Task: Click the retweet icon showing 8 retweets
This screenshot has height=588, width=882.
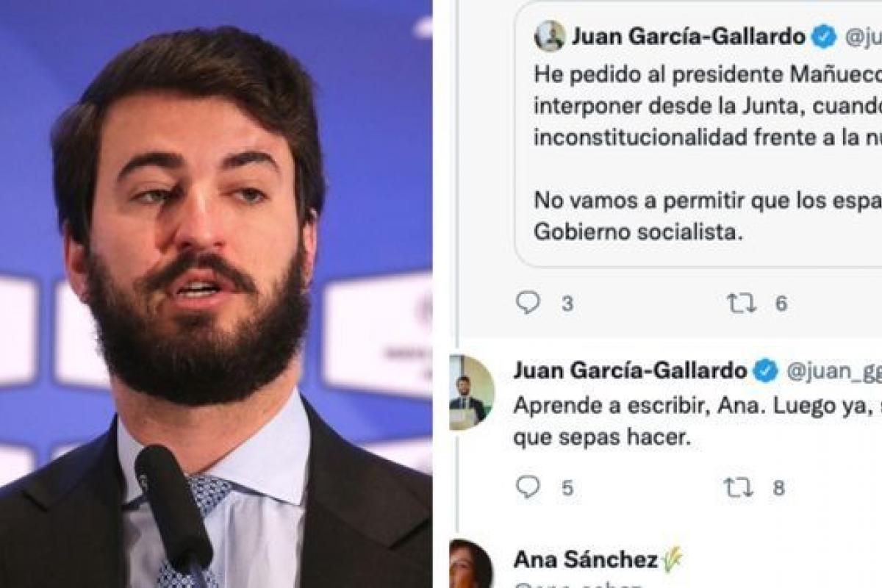Action: coord(739,487)
